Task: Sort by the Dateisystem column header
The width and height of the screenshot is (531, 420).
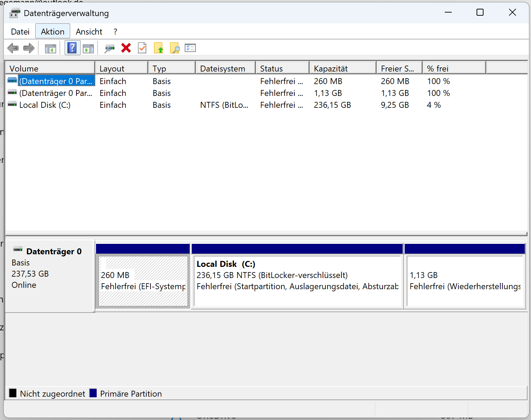Action: pos(226,68)
